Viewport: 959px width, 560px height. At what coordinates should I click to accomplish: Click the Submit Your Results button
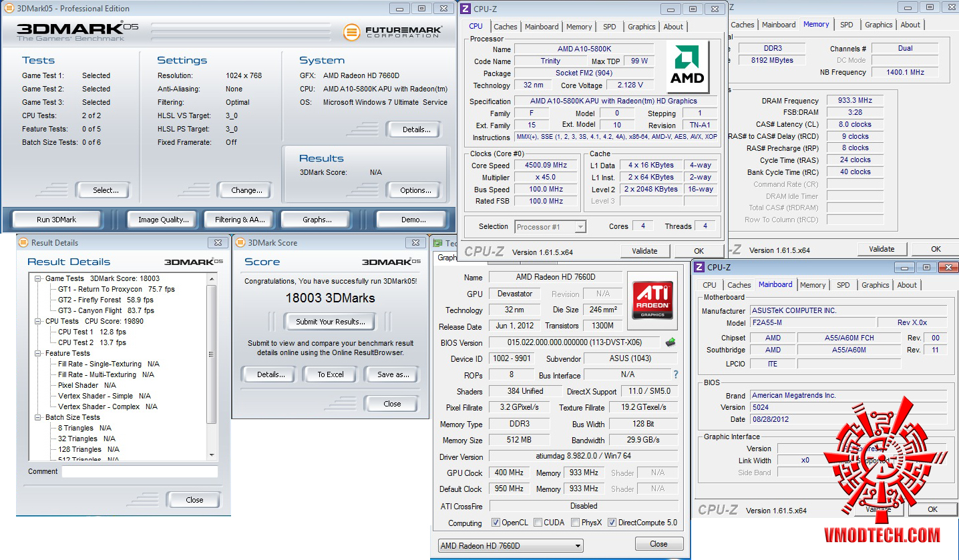click(330, 322)
